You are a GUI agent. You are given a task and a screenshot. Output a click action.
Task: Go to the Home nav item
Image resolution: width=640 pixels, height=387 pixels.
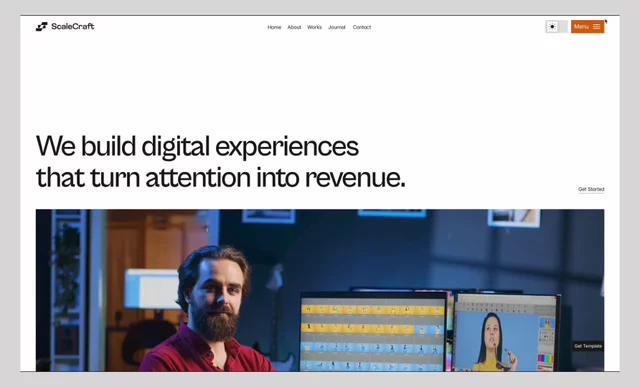[274, 27]
